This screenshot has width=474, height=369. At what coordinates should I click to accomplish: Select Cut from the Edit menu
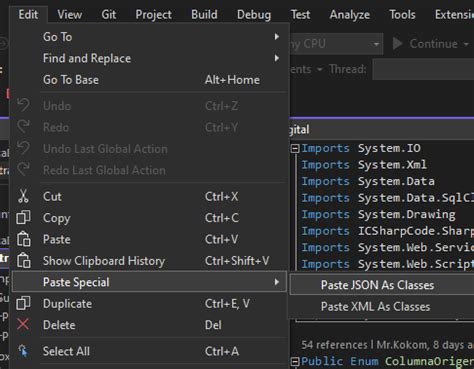pyautogui.click(x=149, y=196)
